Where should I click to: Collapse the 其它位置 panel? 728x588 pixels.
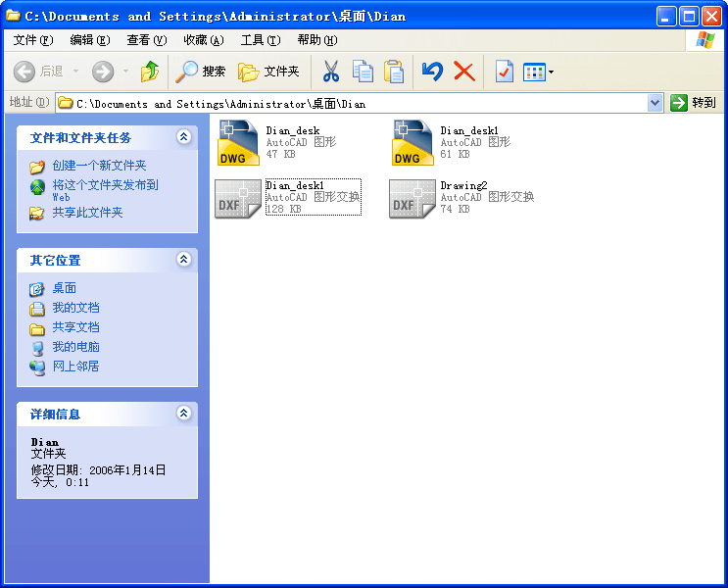tap(184, 259)
